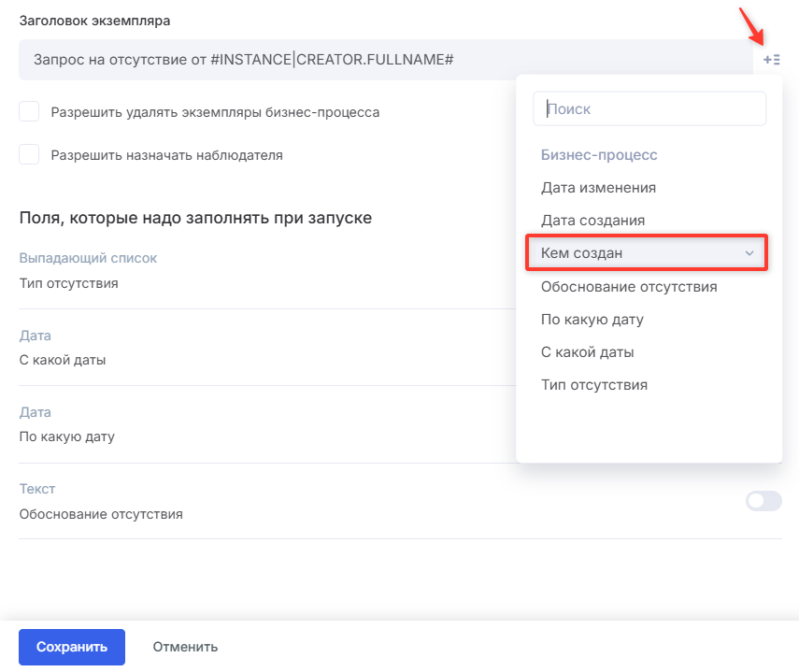The height and width of the screenshot is (672, 799).
Task: Toggle the Обоснование отсутствия required switch
Action: [x=763, y=501]
